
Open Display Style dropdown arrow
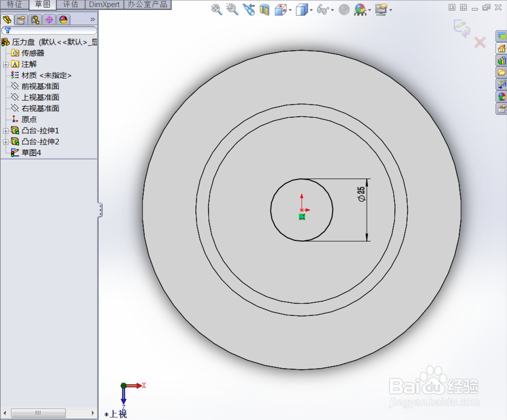[x=311, y=10]
